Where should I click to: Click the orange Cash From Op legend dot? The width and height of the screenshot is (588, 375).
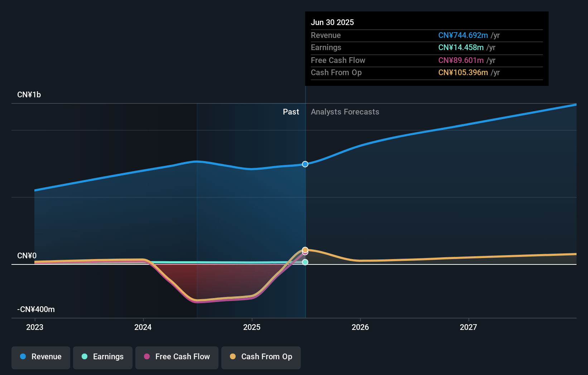pyautogui.click(x=233, y=357)
